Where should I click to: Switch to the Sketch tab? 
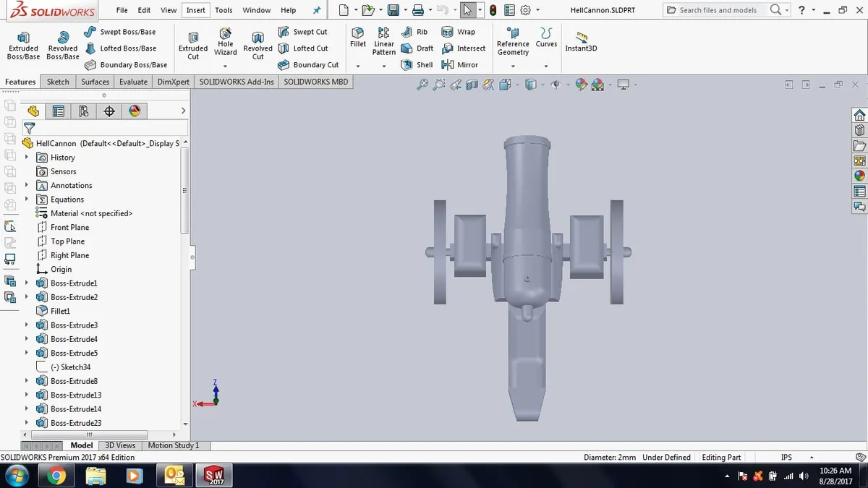click(58, 82)
